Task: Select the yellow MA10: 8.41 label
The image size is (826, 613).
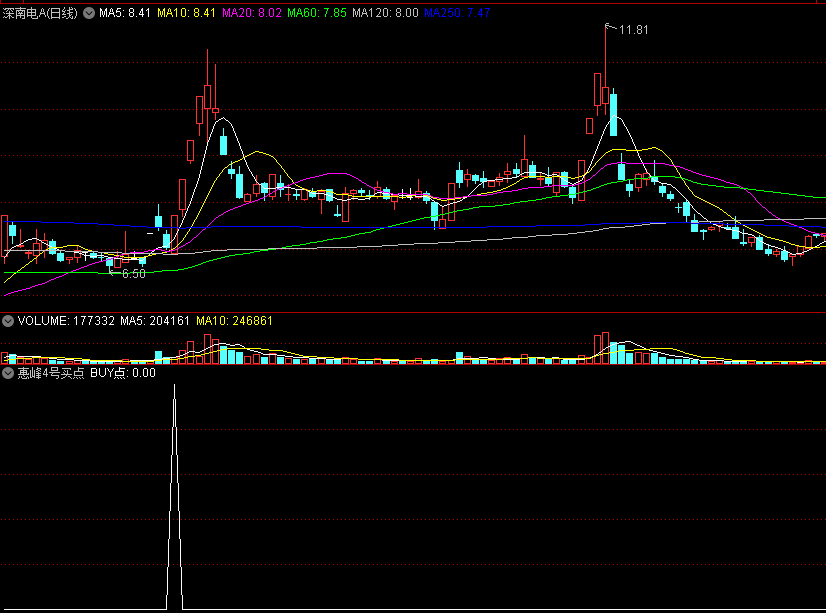Action: (x=186, y=13)
